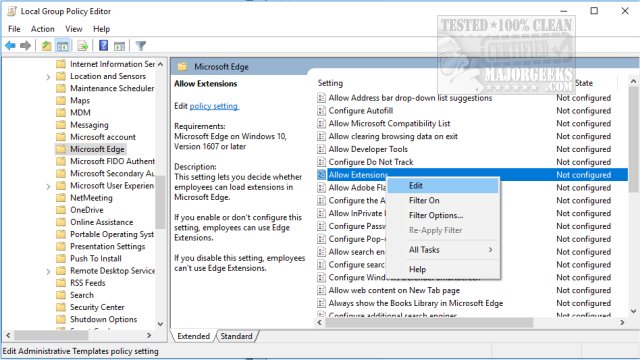Open the File menu
Image resolution: width=640 pixels, height=360 pixels.
[14, 29]
